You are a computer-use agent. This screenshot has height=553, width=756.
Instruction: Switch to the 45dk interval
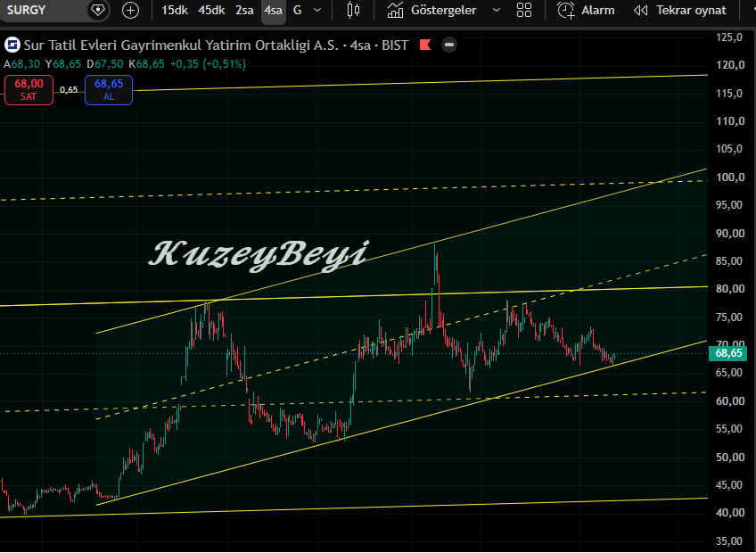[x=211, y=10]
